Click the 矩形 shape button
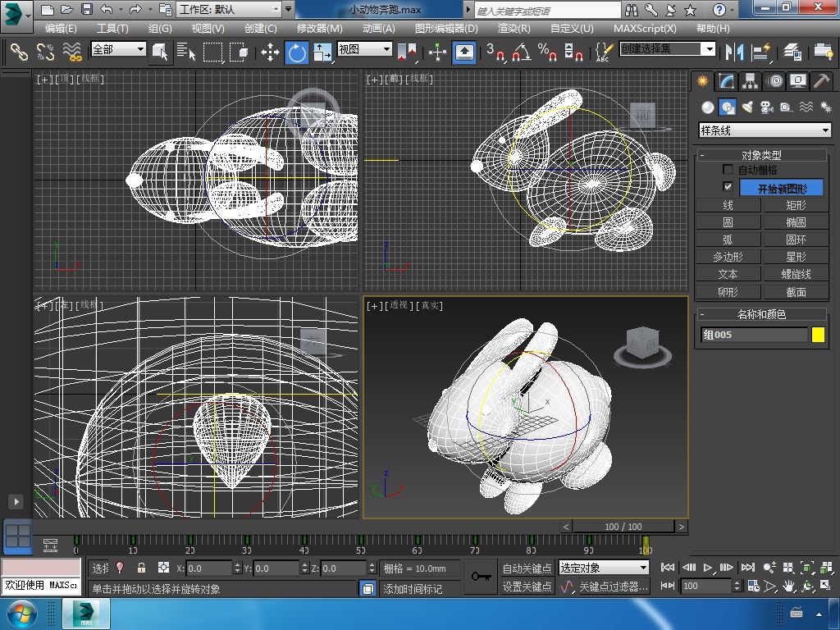The height and width of the screenshot is (630, 840). [x=796, y=205]
